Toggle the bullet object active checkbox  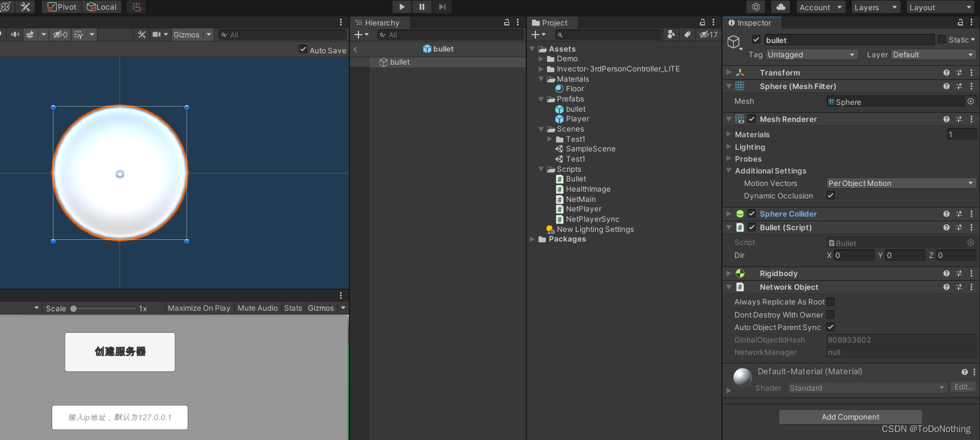coord(756,40)
